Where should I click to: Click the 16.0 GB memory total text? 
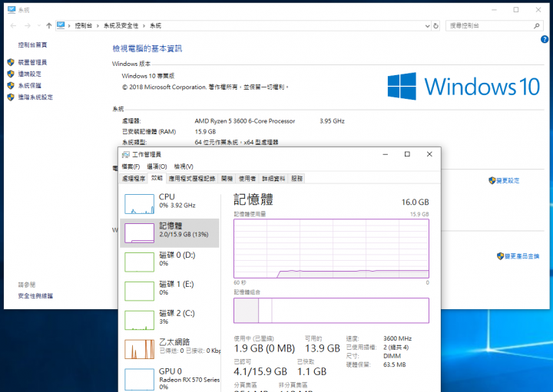(415, 203)
